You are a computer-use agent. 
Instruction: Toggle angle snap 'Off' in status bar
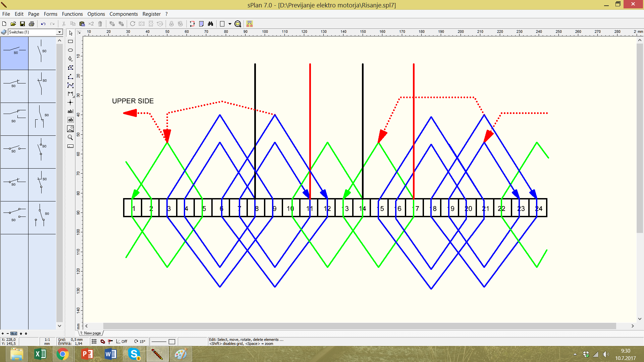(x=122, y=342)
